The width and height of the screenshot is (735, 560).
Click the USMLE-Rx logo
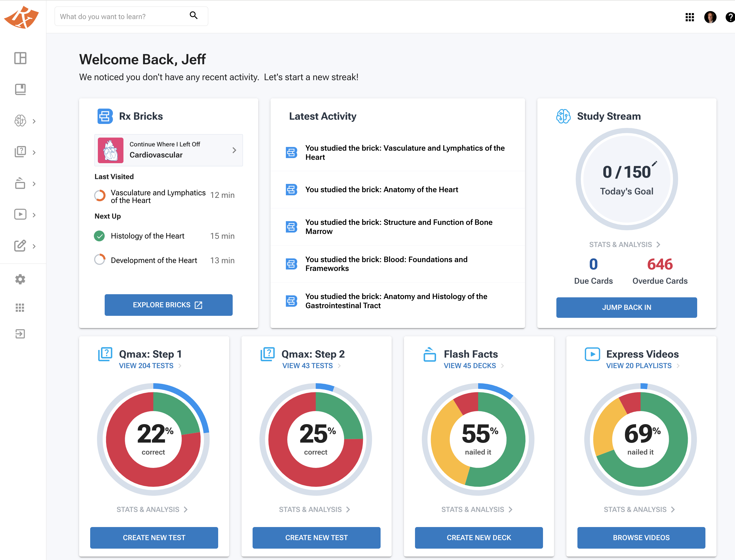(21, 17)
